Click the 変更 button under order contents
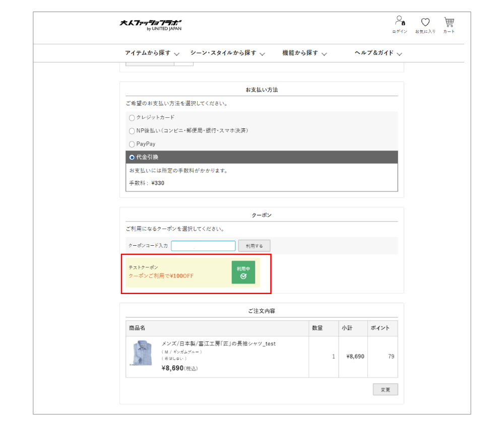This screenshot has width=504, height=428. point(385,390)
